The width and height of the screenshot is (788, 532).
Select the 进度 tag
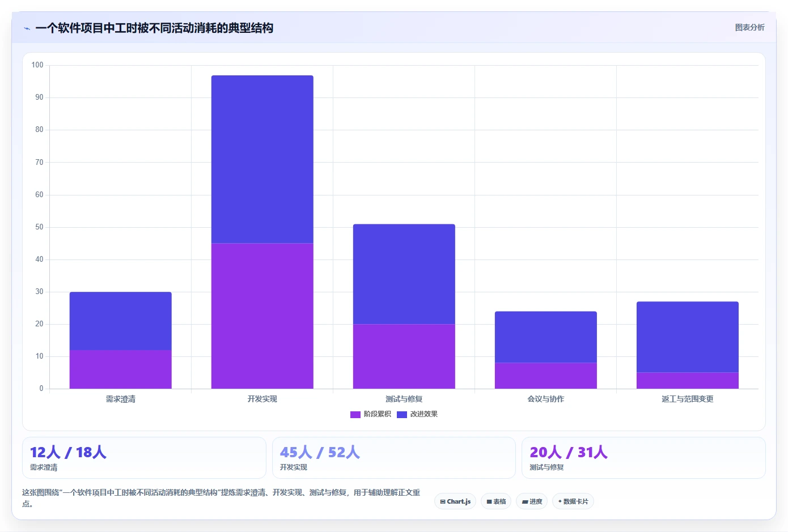pyautogui.click(x=532, y=501)
